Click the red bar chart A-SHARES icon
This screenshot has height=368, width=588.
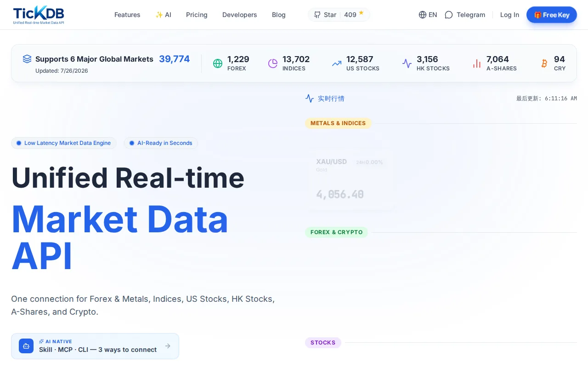click(477, 63)
